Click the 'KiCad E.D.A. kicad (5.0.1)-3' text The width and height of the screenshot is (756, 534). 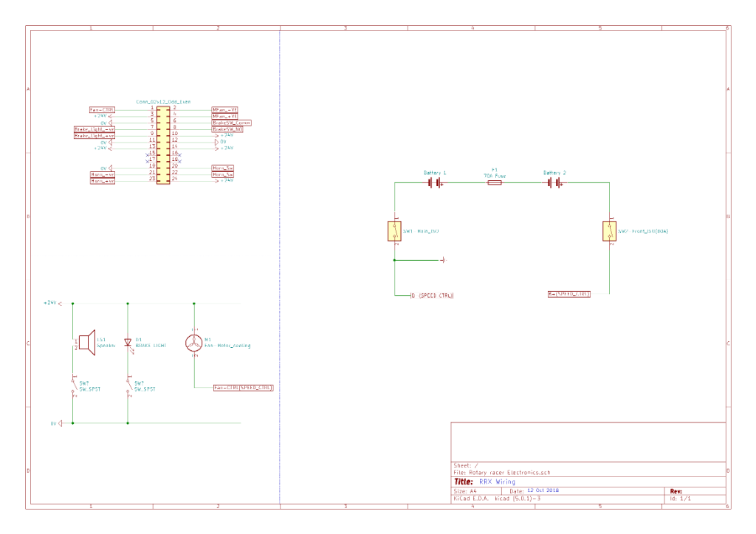coord(497,499)
